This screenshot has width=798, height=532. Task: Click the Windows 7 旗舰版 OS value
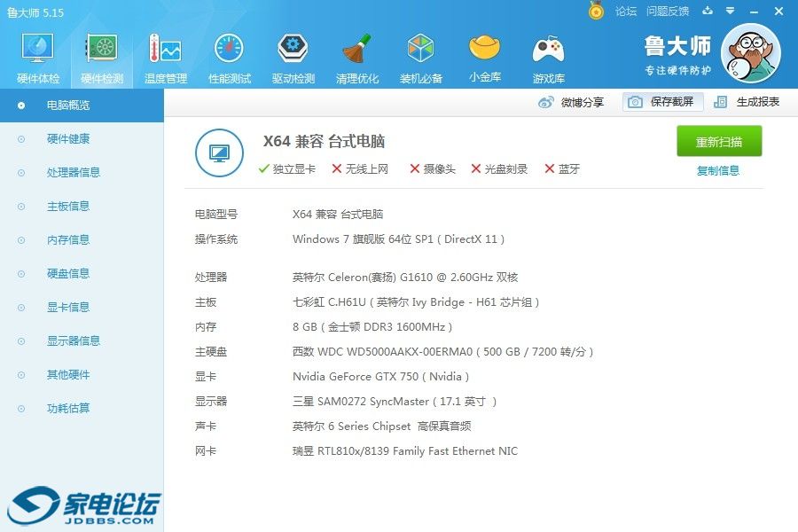[398, 239]
